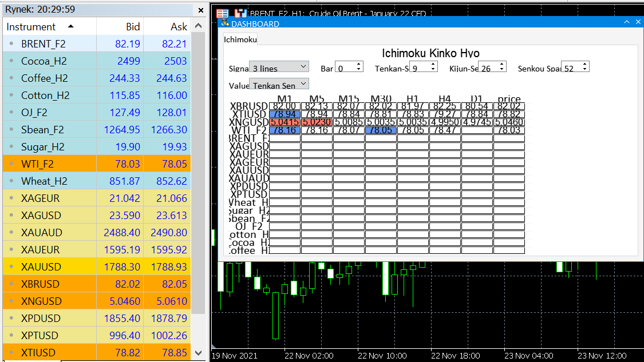The image size is (644, 362).
Task: Click the chart icon beside the BRENT_F2 title
Action: point(240,13)
